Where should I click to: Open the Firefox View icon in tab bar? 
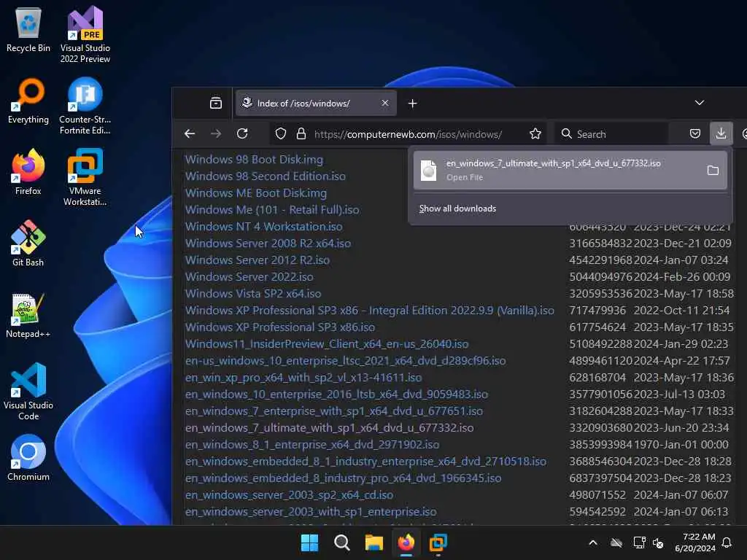(216, 103)
